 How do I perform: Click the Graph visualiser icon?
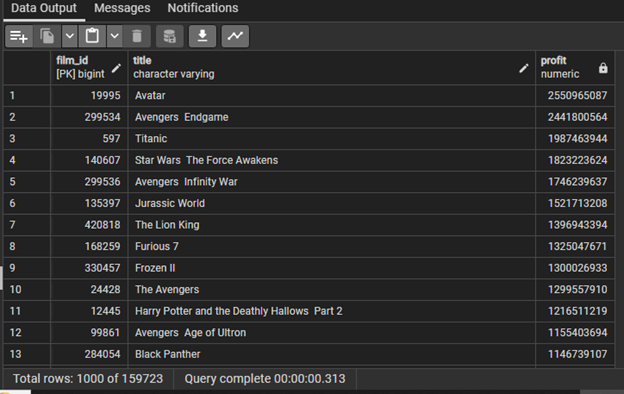(x=235, y=36)
